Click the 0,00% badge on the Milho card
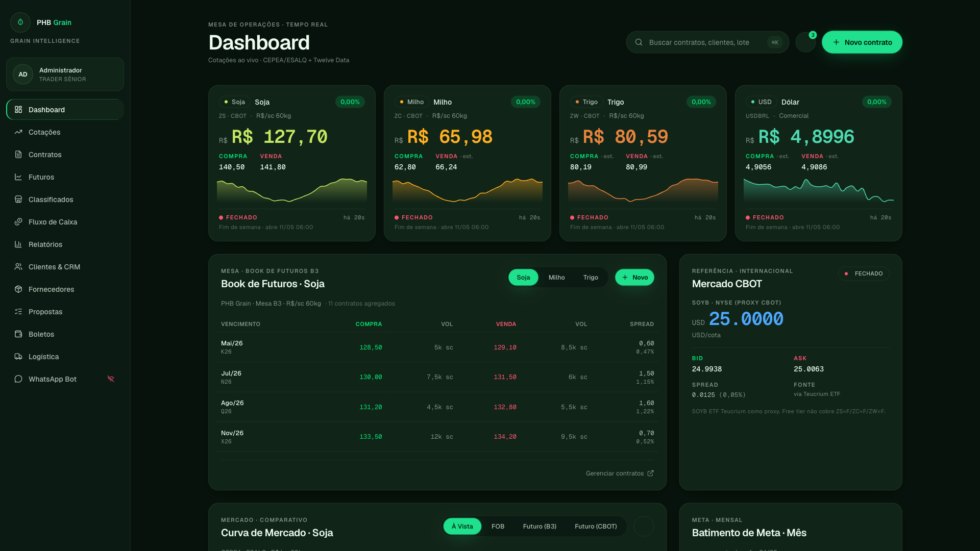 point(526,102)
